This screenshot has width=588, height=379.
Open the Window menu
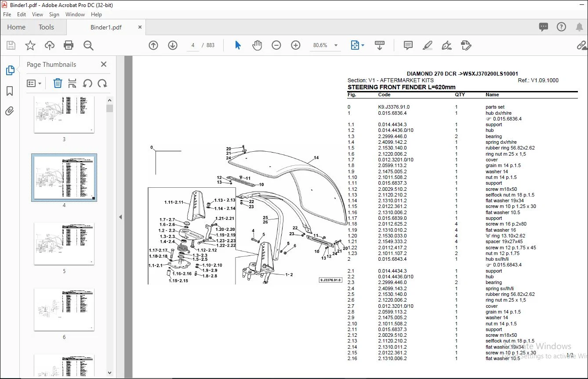point(75,15)
